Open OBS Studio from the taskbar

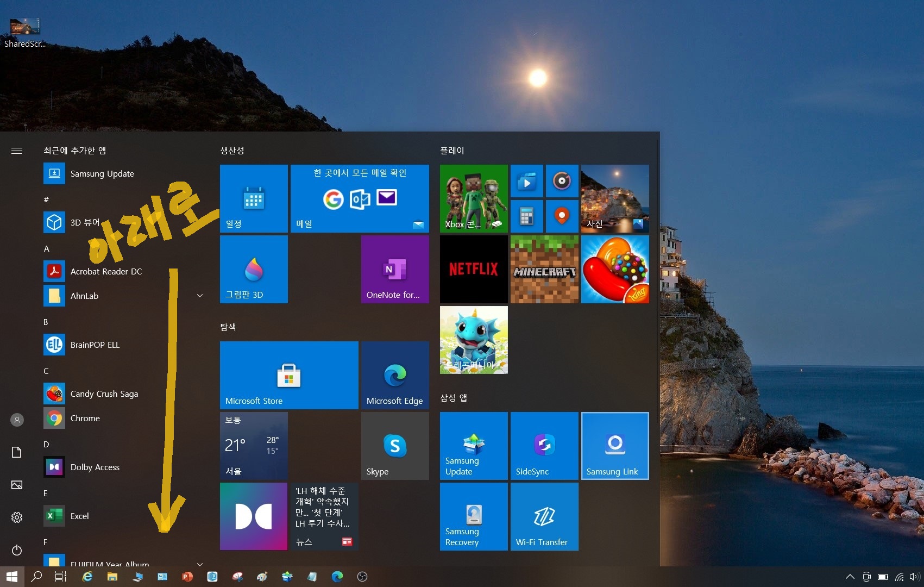(x=362, y=577)
